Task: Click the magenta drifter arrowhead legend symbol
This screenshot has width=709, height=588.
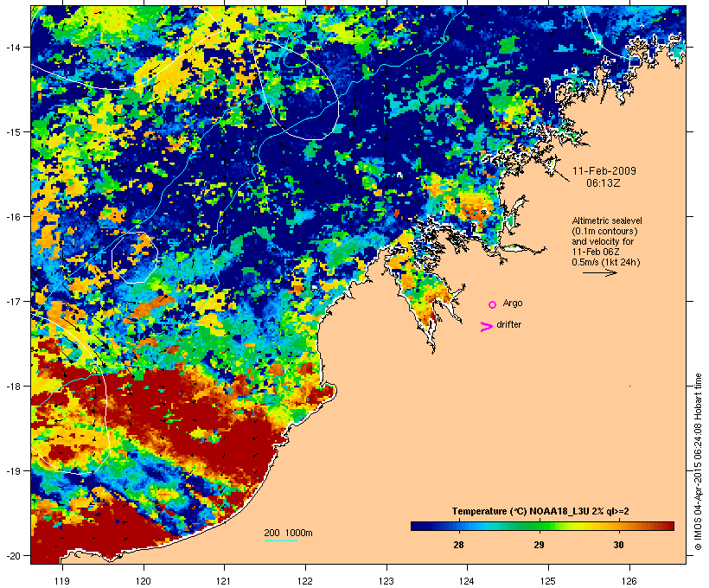Action: click(486, 327)
